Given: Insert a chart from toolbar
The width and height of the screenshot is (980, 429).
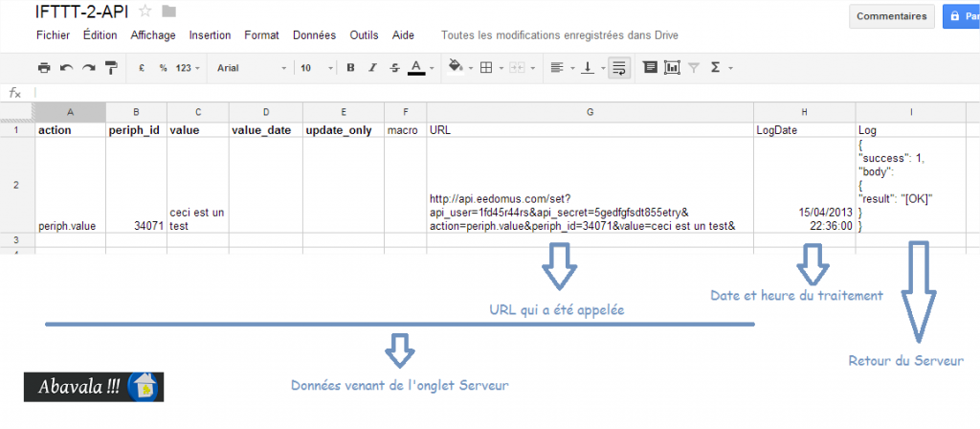Looking at the screenshot, I should coord(672,68).
